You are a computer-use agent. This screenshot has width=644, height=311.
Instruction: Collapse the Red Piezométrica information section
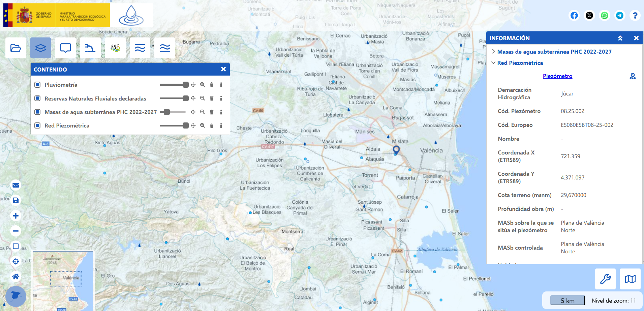[x=494, y=63]
